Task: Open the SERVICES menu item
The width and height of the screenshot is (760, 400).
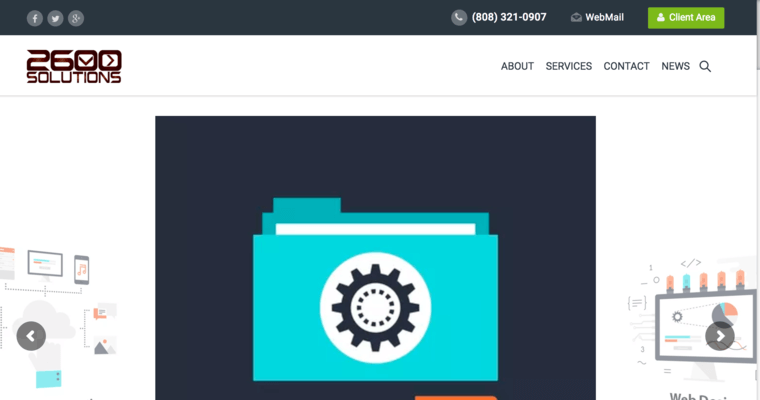Action: click(569, 66)
